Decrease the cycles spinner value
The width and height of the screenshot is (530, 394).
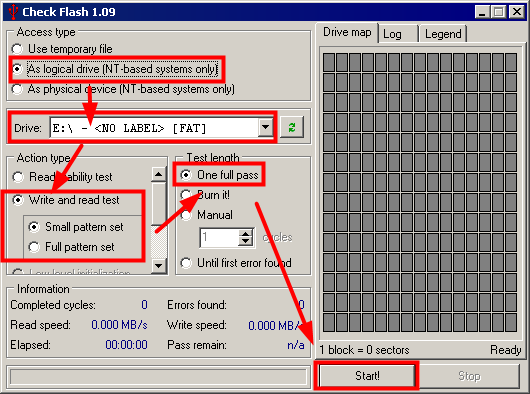click(x=245, y=242)
